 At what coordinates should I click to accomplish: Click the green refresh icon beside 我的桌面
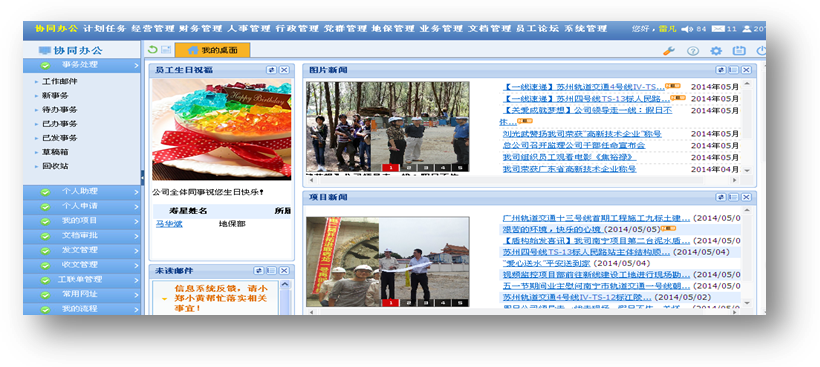click(x=153, y=50)
